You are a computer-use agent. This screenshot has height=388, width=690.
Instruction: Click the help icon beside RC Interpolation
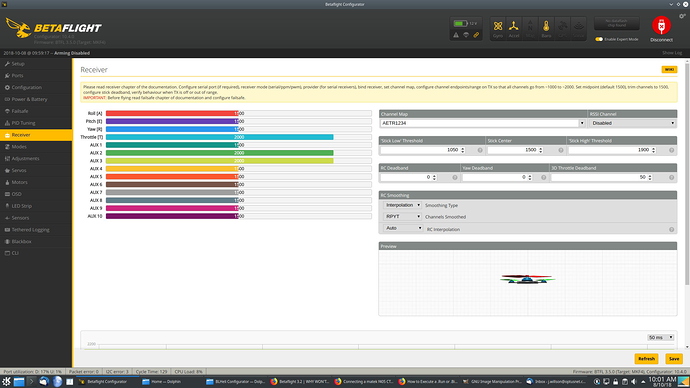click(x=672, y=229)
